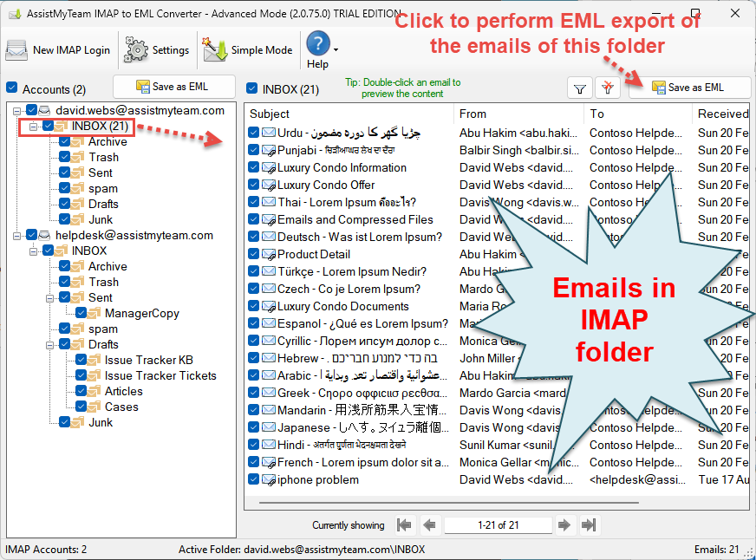This screenshot has height=560, width=756.
Task: Sort by From column header
Action: [518, 114]
